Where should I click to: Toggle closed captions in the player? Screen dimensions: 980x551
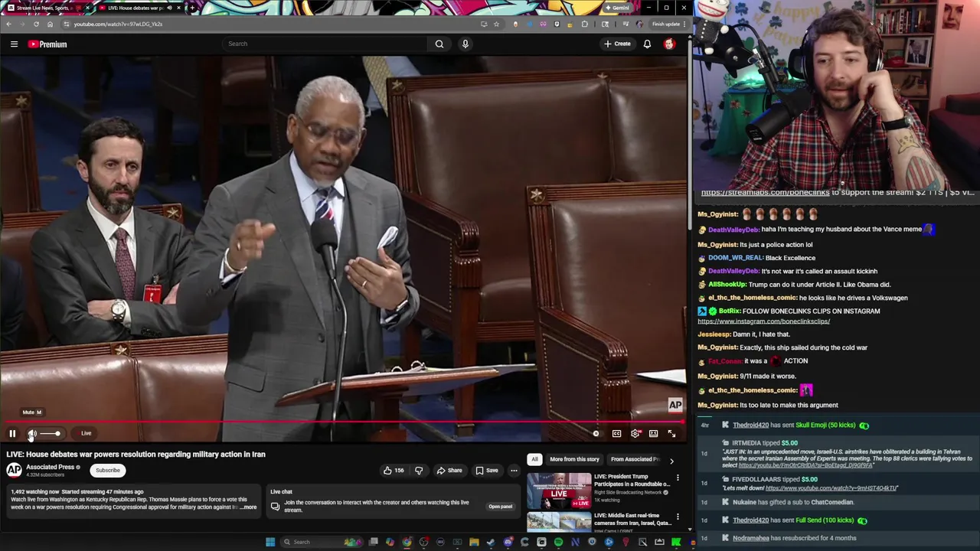click(616, 434)
